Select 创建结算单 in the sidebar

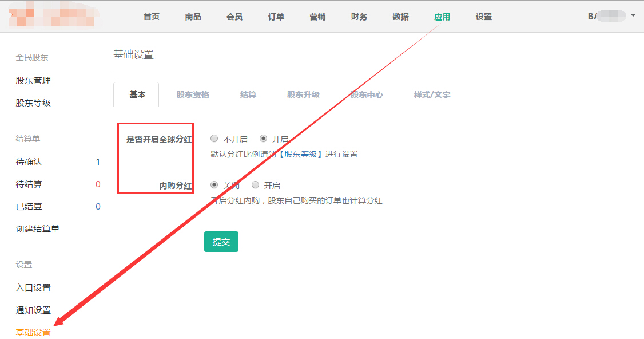click(x=38, y=229)
